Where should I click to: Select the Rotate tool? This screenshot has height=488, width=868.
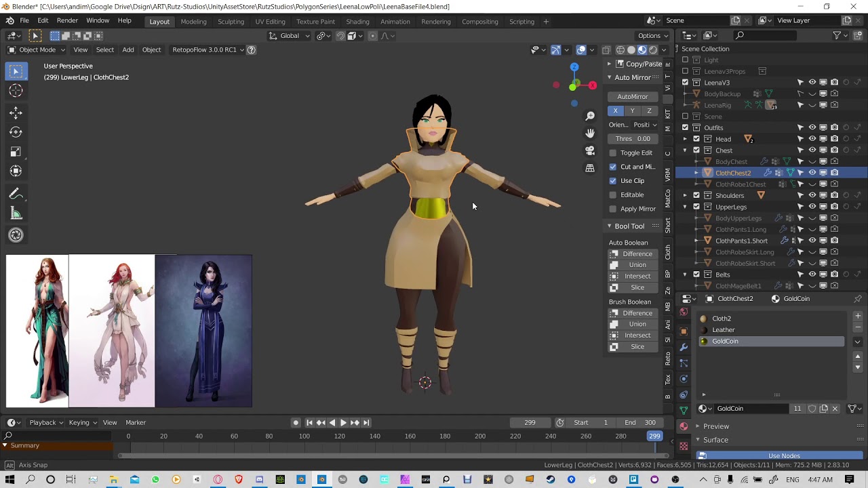coord(16,132)
